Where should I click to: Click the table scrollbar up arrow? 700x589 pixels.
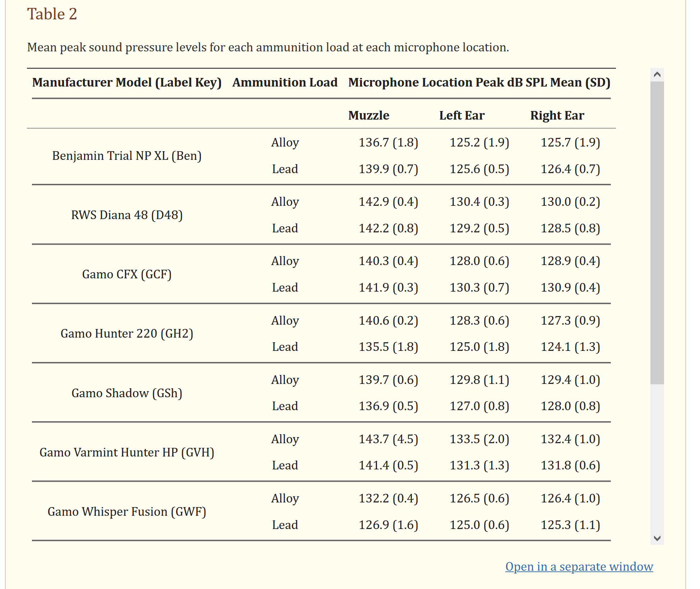pos(657,75)
